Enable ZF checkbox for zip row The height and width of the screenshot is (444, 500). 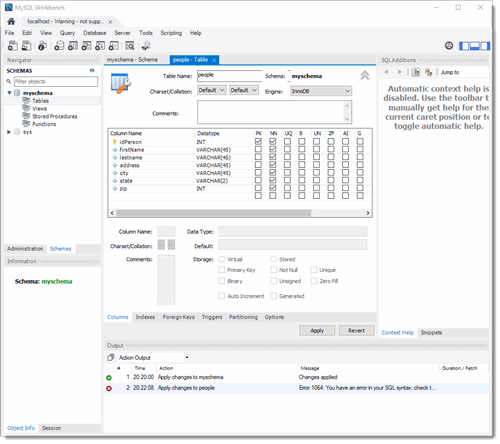(x=331, y=188)
